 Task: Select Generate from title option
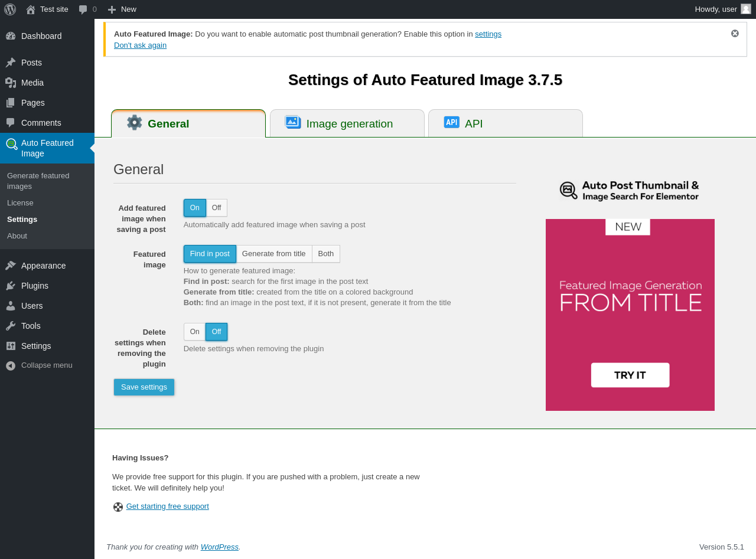pyautogui.click(x=273, y=254)
